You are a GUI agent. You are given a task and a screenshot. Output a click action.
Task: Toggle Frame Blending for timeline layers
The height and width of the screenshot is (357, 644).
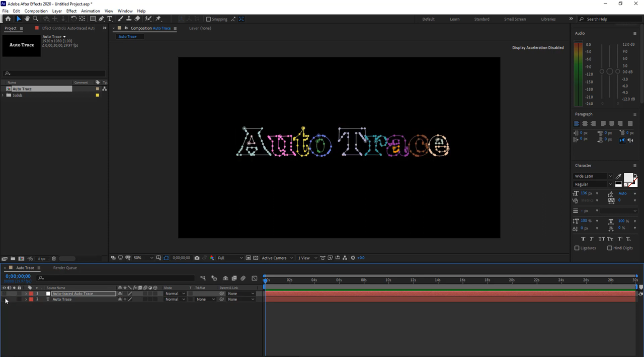(x=234, y=278)
